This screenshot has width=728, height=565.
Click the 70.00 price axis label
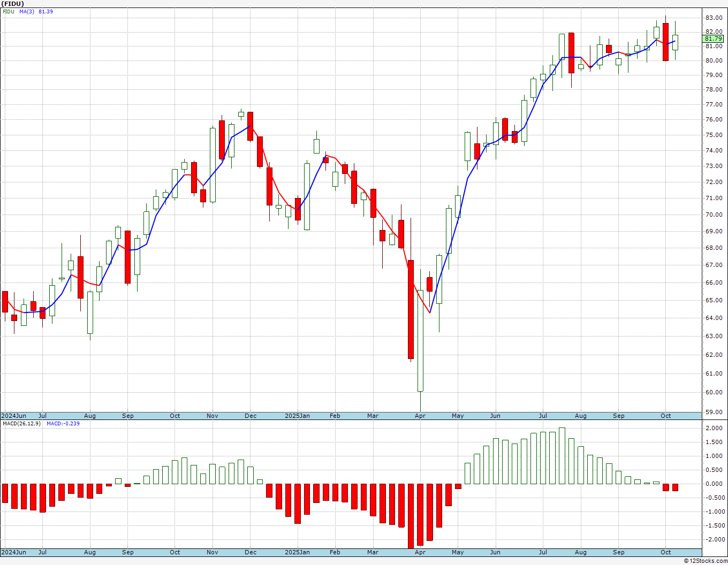[714, 215]
